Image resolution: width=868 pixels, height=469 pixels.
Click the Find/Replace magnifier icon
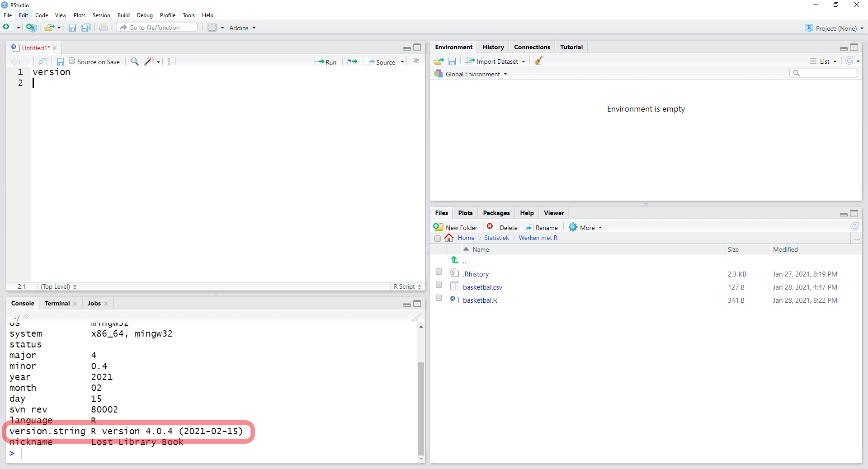point(135,61)
